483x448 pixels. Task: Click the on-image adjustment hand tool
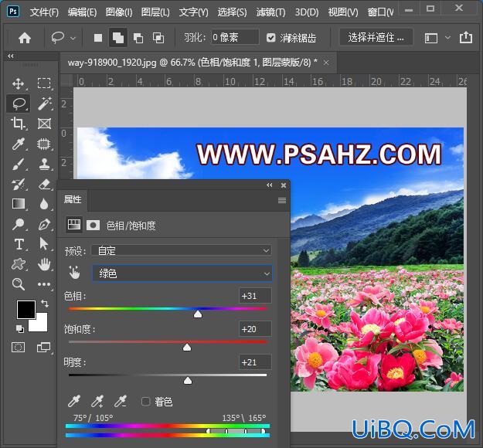point(74,273)
